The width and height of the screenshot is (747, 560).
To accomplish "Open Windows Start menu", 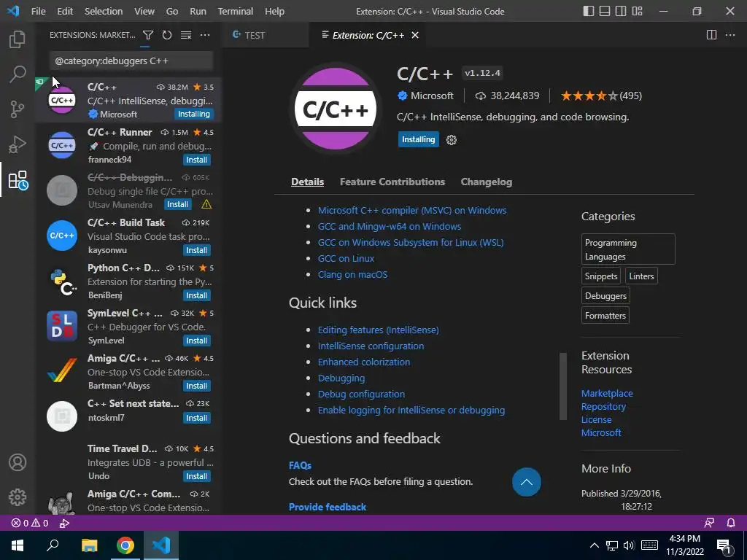I will pyautogui.click(x=18, y=545).
